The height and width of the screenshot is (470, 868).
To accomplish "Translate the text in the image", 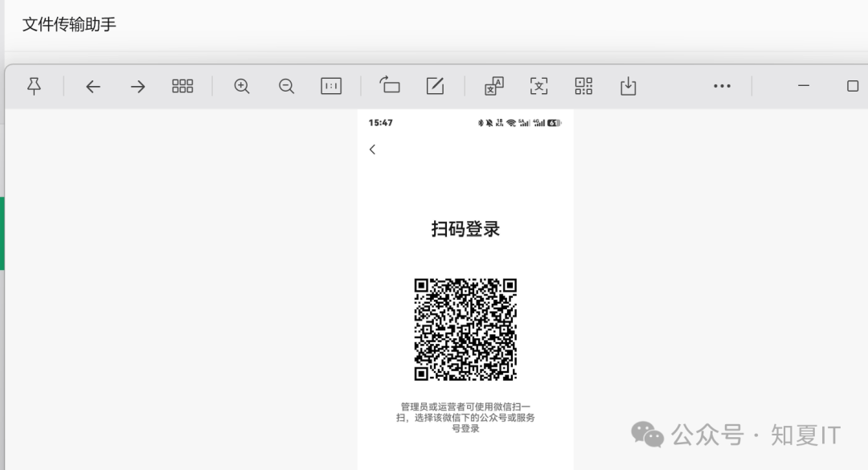I will (x=493, y=86).
